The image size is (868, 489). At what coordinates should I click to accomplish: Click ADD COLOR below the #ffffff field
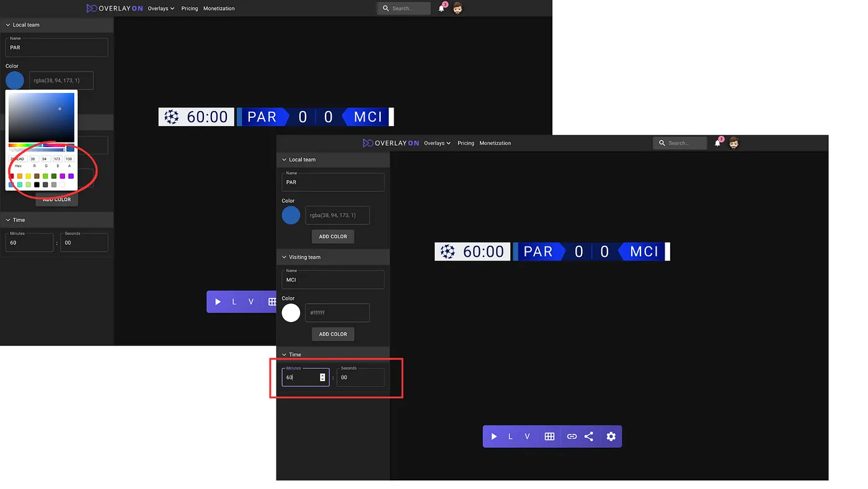pyautogui.click(x=333, y=334)
